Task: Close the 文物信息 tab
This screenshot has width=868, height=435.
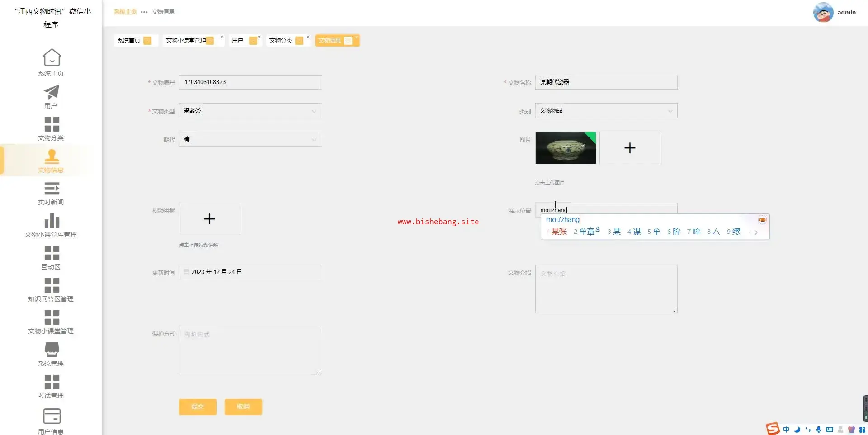Action: pos(356,37)
